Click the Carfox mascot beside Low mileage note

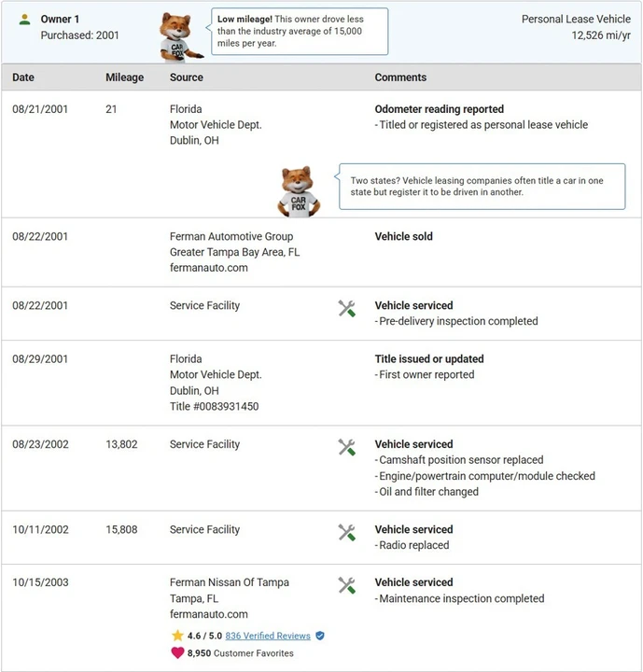pyautogui.click(x=180, y=36)
